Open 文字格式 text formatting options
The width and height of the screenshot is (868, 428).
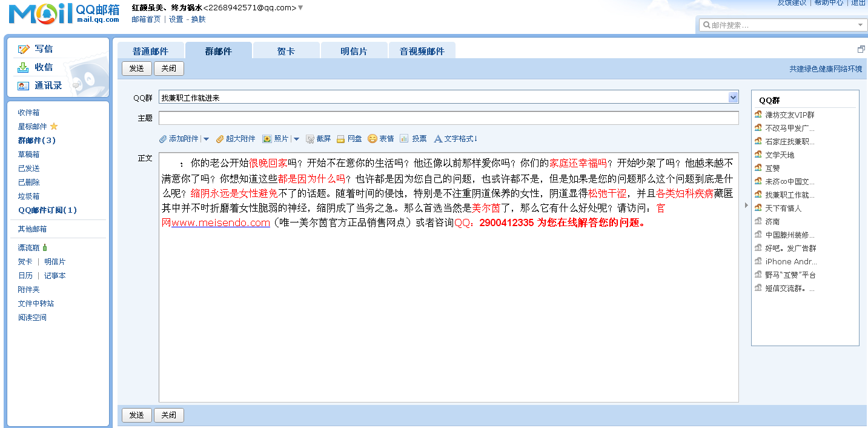tap(437, 138)
